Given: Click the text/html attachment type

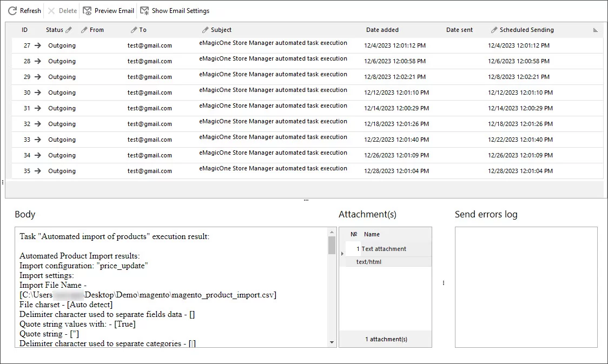Looking at the screenshot, I should 369,262.
